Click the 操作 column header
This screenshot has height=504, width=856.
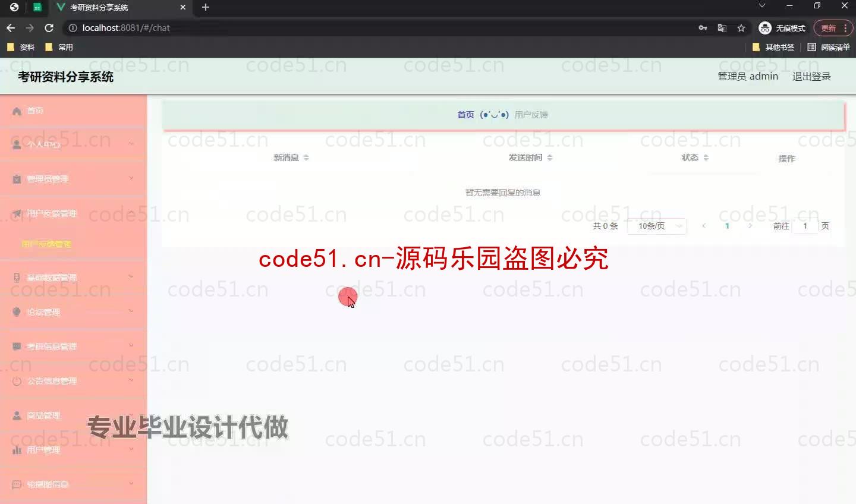pos(786,158)
